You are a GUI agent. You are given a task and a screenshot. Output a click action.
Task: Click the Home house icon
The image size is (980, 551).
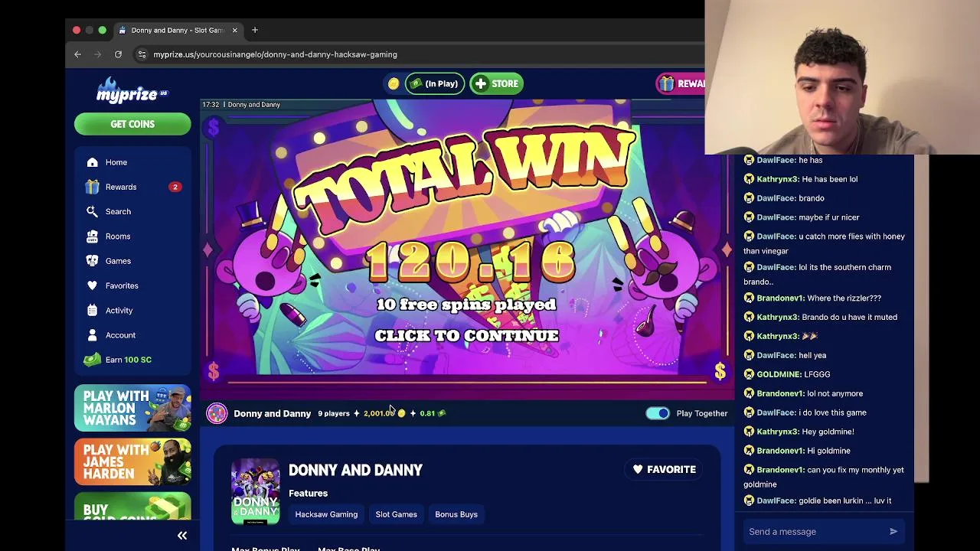93,162
